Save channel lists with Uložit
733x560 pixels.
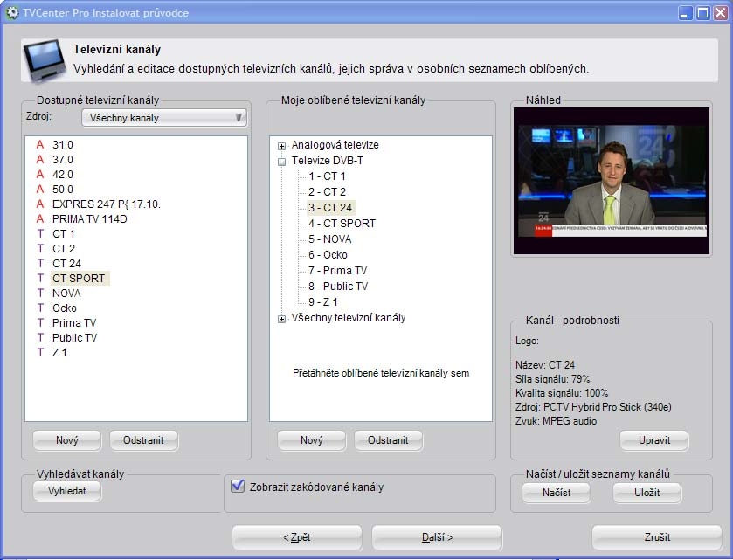pos(647,493)
